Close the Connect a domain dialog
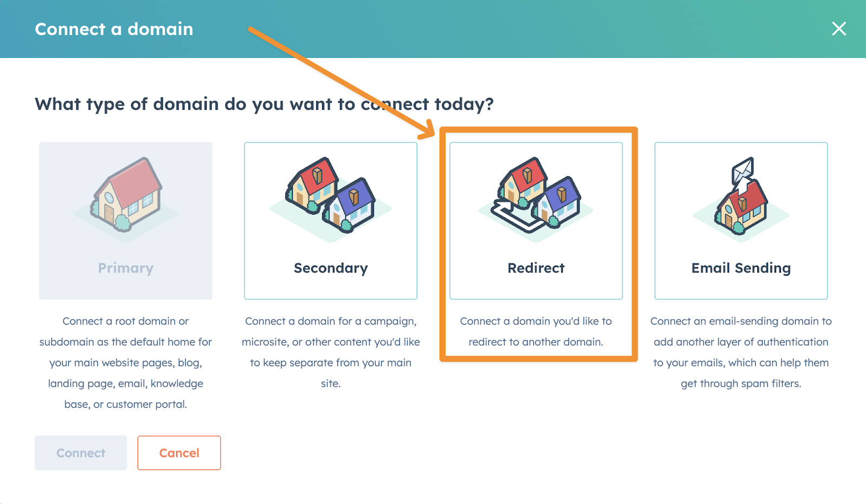Viewport: 866px width, 504px height. pyautogui.click(x=838, y=29)
